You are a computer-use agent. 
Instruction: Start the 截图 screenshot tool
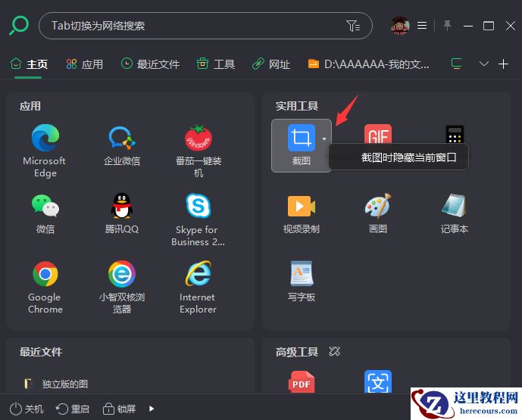coord(302,145)
